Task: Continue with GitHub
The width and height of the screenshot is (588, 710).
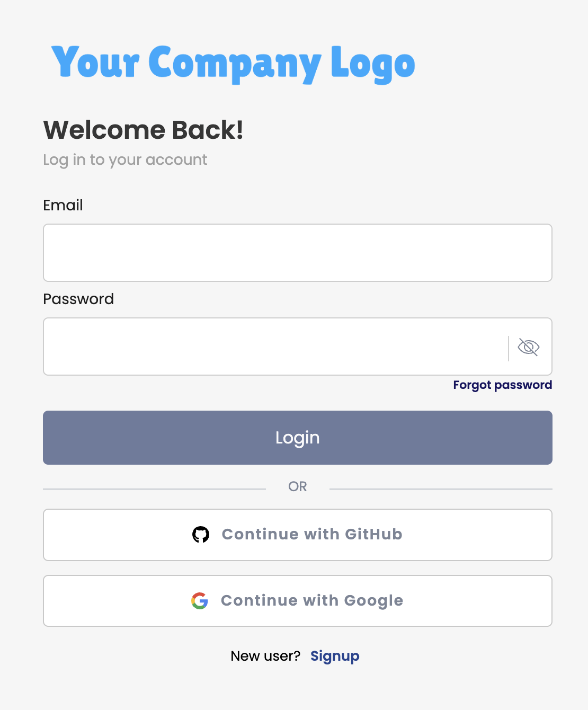Action: click(x=298, y=535)
